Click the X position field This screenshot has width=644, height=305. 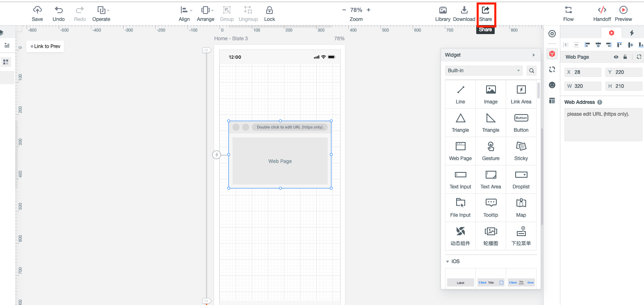click(x=583, y=72)
